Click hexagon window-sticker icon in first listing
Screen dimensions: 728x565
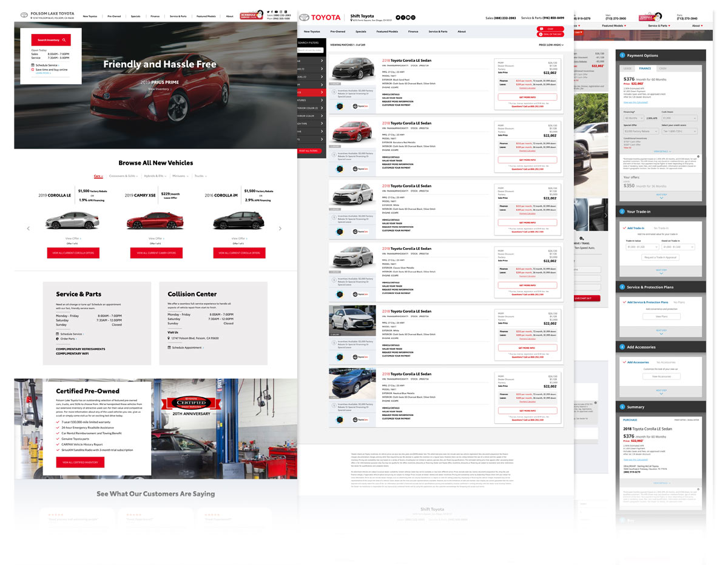tap(339, 106)
